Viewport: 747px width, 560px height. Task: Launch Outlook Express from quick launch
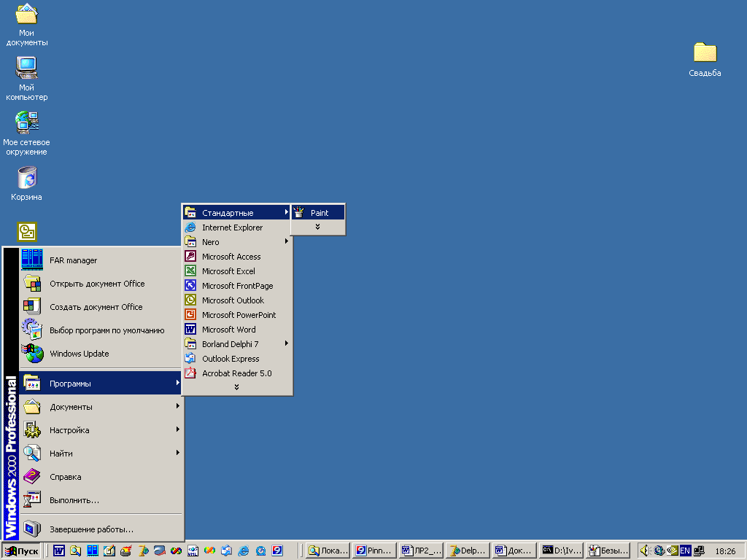click(227, 551)
